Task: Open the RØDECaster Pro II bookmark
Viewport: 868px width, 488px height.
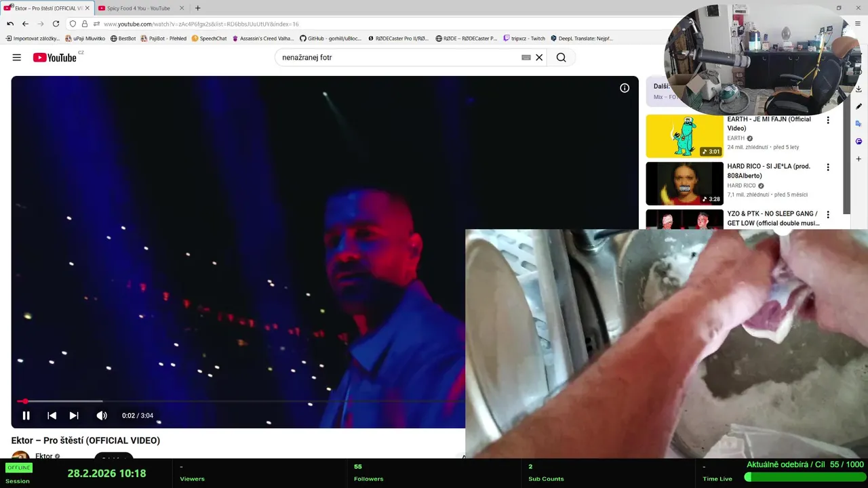Action: coord(398,39)
